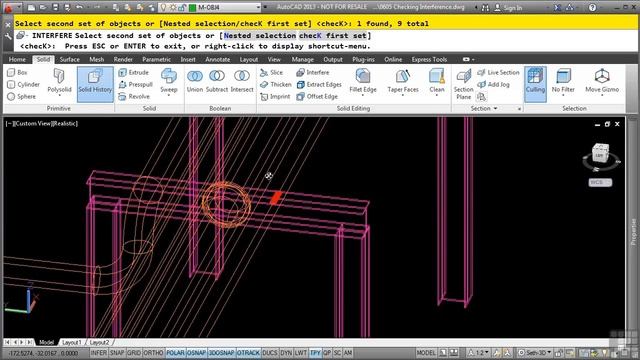The height and width of the screenshot is (360, 640).
Task: Switch to the Surface ribbon tab
Action: coord(70,59)
